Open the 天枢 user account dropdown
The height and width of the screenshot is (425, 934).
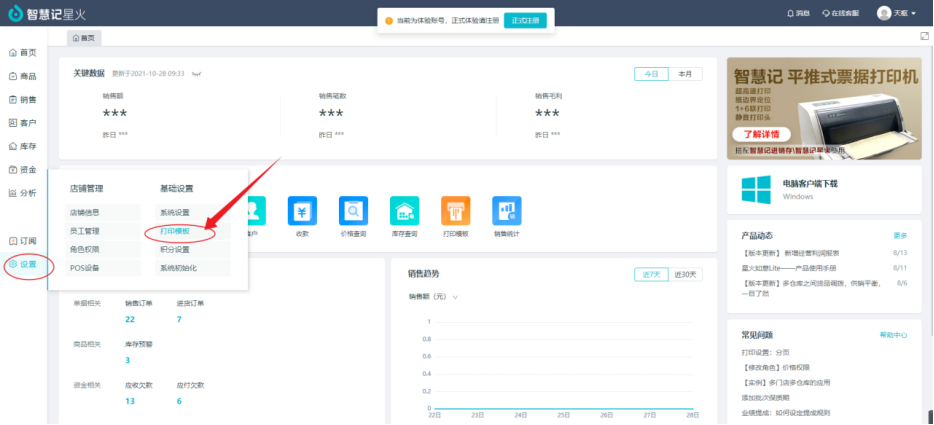tap(896, 13)
